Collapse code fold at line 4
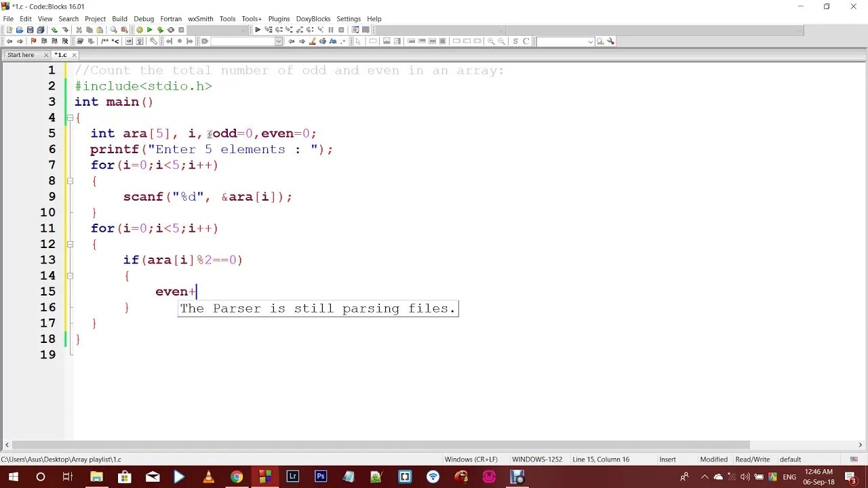The width and height of the screenshot is (868, 488). coord(70,118)
